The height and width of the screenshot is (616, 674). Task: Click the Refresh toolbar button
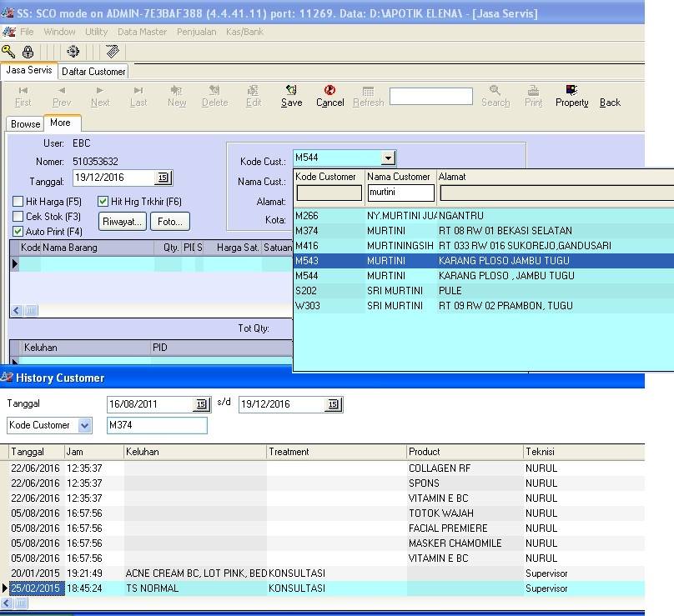coord(369,97)
